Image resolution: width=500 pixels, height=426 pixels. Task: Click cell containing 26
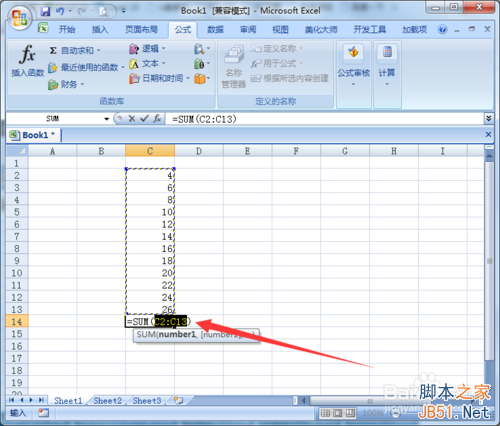[150, 309]
